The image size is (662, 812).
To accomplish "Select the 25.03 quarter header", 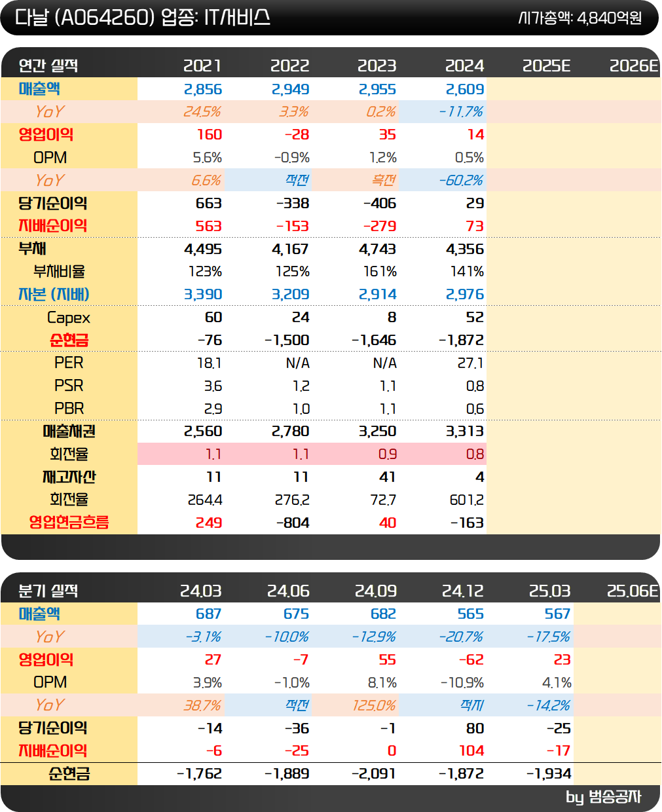I will (x=550, y=591).
